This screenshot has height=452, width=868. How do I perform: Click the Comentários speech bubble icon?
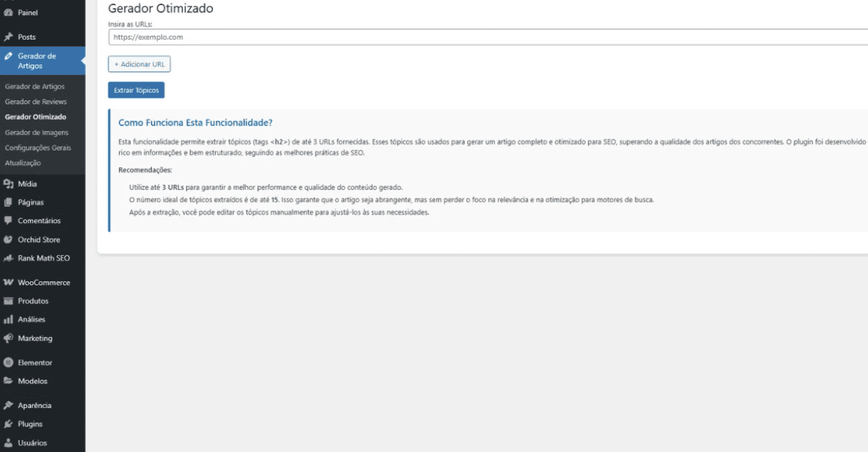click(9, 221)
